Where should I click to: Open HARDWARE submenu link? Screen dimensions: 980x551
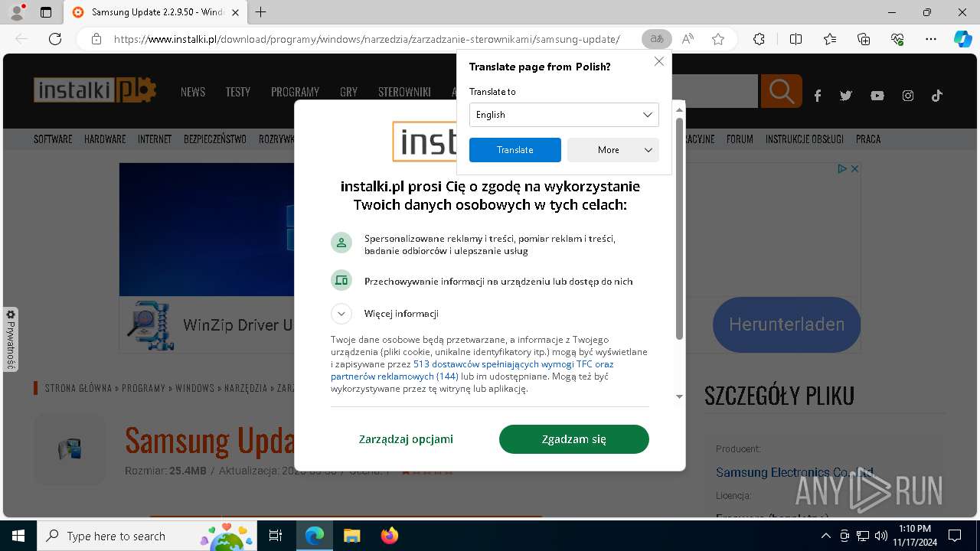105,139
